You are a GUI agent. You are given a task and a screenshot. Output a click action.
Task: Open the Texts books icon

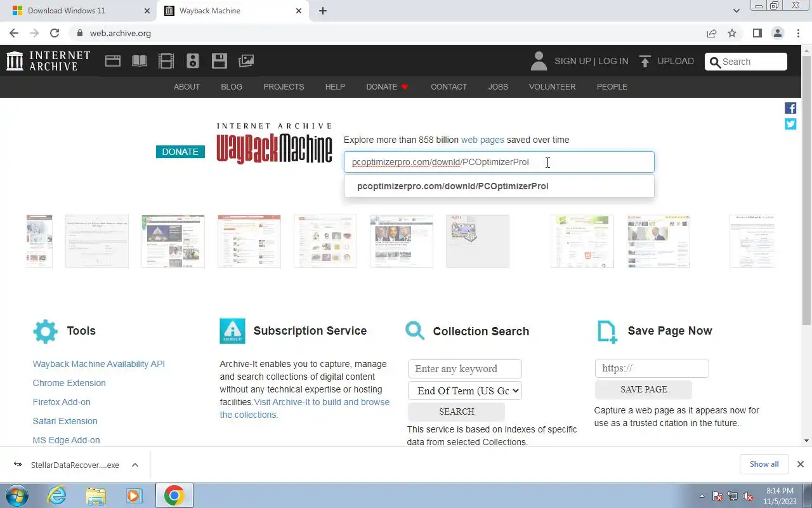click(140, 61)
